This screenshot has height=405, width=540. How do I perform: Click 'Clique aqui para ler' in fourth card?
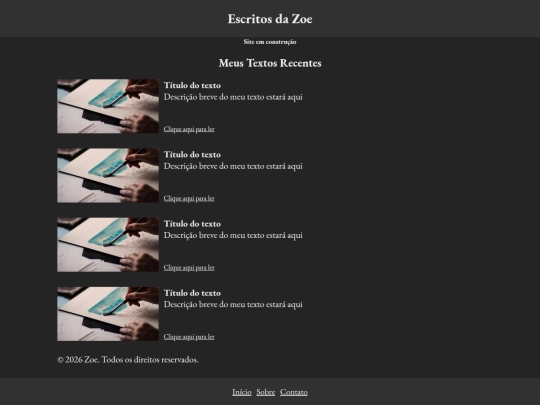[x=189, y=337]
